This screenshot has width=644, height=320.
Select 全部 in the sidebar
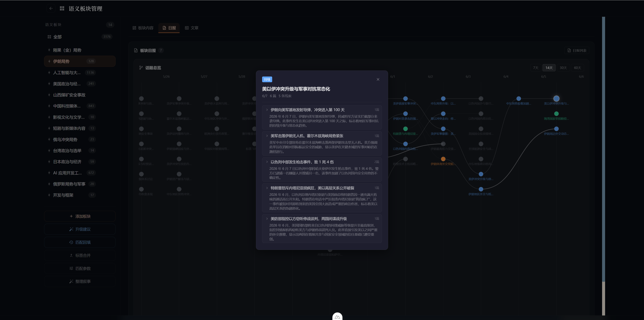pyautogui.click(x=80, y=37)
